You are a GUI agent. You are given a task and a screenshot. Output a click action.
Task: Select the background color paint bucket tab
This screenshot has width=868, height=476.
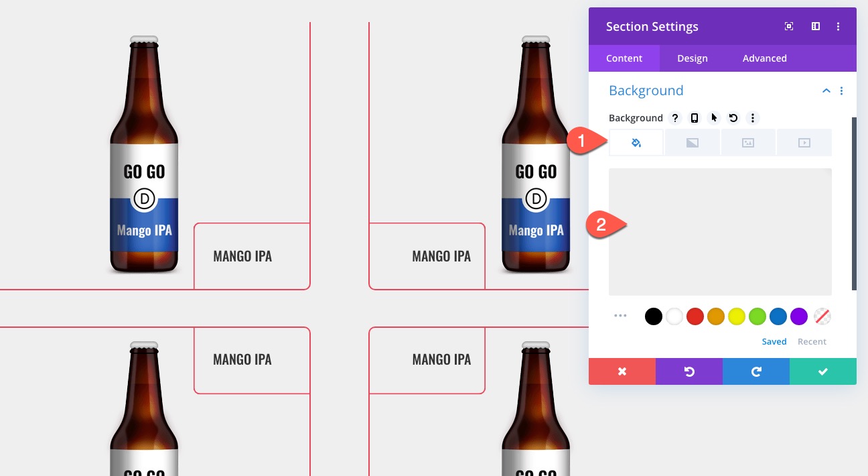pos(636,143)
